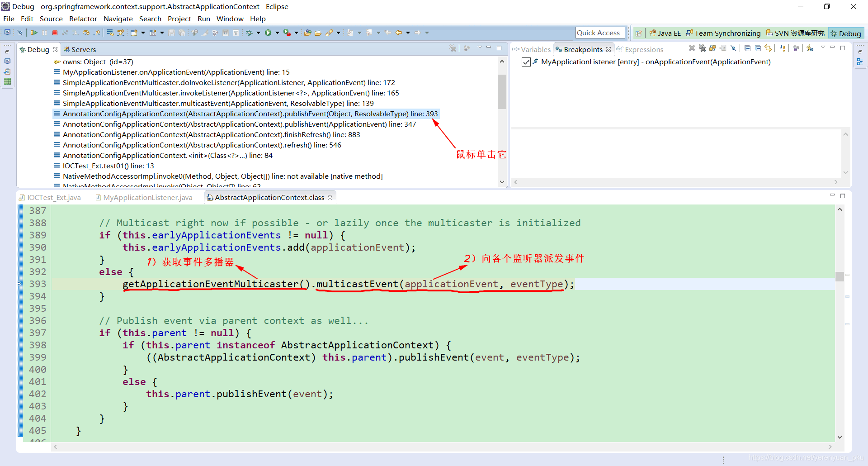868x466 pixels.
Task: Click the Drop to Frame icon
Action: (110, 33)
